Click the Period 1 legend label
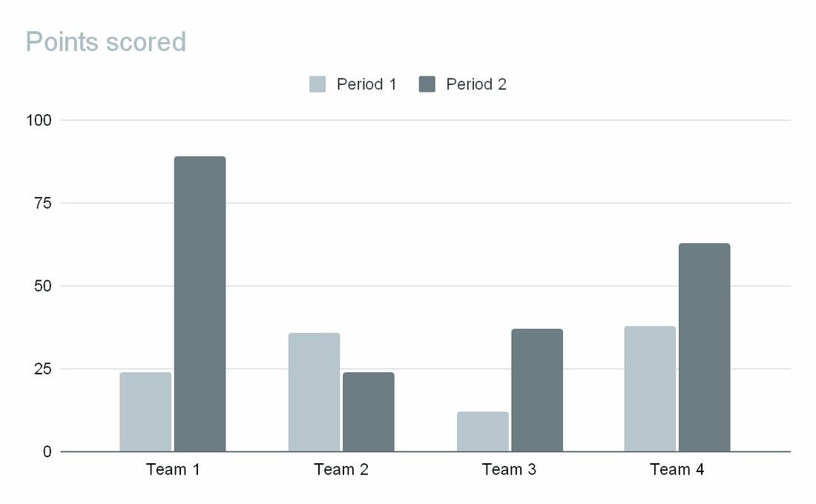The width and height of the screenshot is (816, 504). (x=366, y=84)
